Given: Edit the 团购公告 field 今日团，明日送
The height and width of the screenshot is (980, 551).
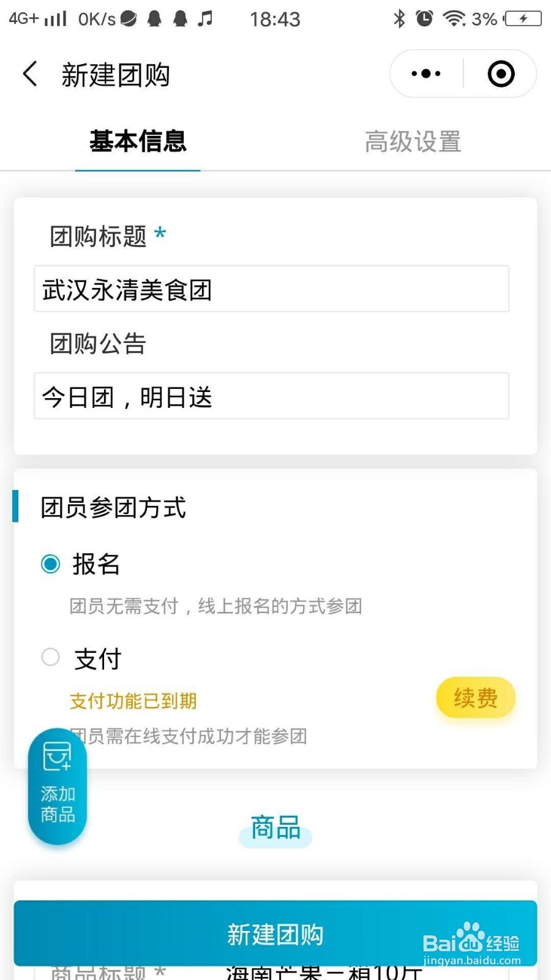Looking at the screenshot, I should pyautogui.click(x=271, y=396).
